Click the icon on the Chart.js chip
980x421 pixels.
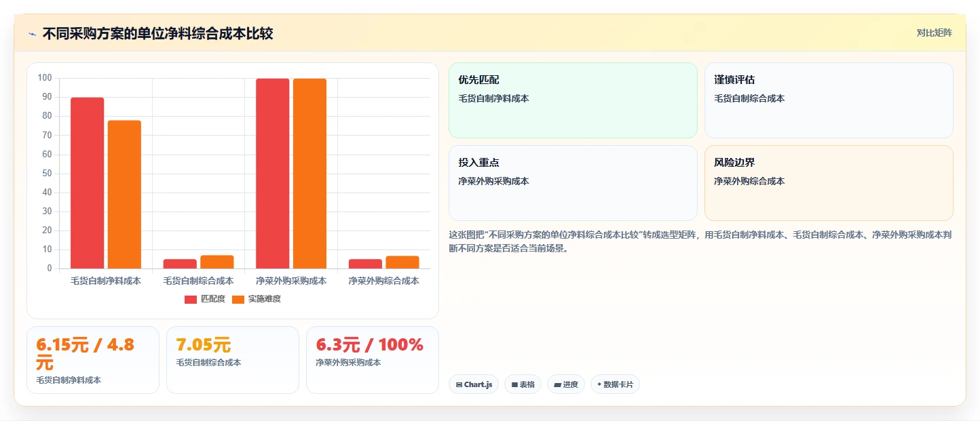pyautogui.click(x=459, y=385)
